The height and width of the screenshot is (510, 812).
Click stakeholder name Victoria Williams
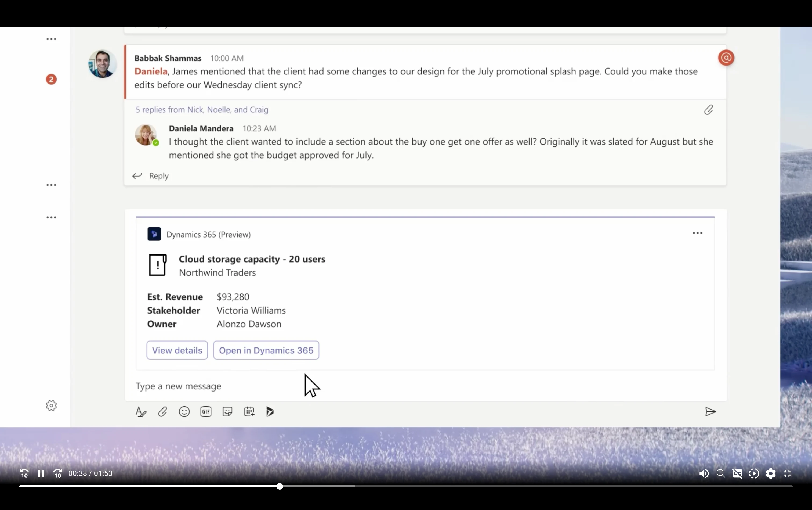251,310
